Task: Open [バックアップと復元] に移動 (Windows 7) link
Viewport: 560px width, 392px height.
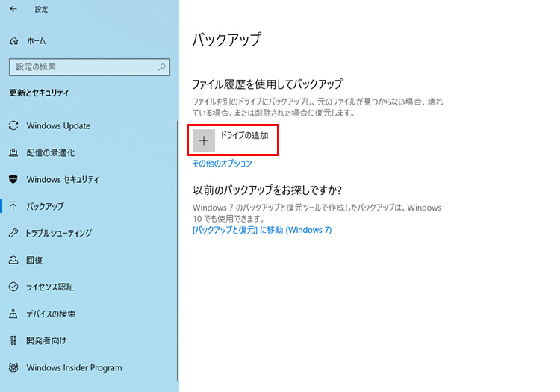Action: 262,230
